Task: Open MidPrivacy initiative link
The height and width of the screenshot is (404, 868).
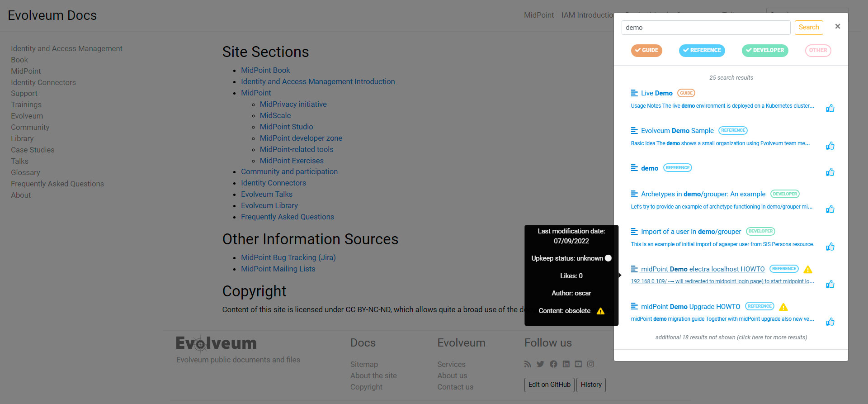Action: 293,104
